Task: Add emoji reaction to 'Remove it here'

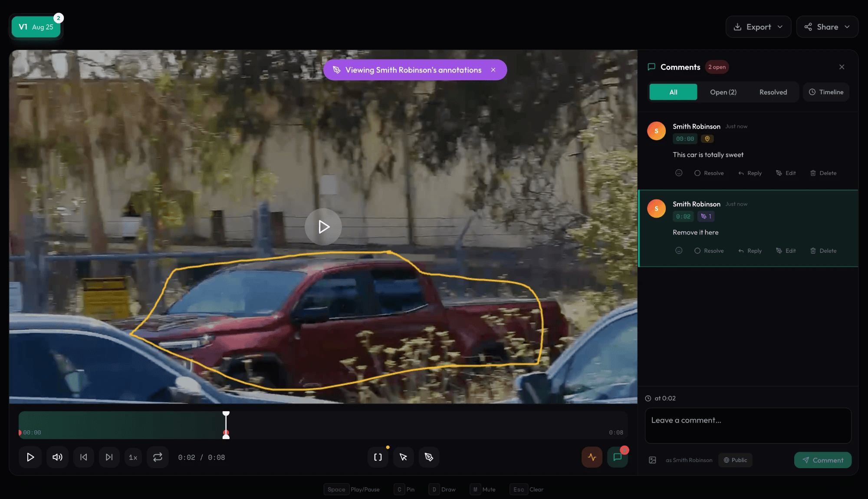Action: (x=679, y=251)
